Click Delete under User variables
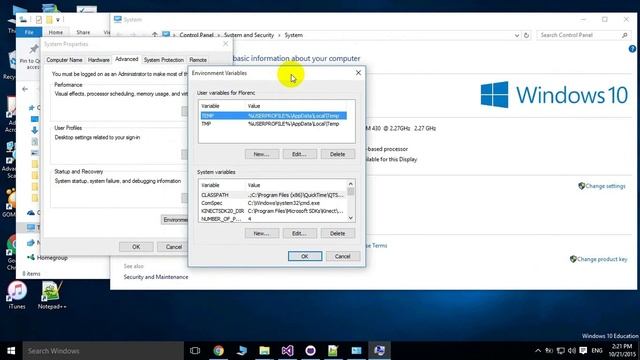 coord(338,154)
